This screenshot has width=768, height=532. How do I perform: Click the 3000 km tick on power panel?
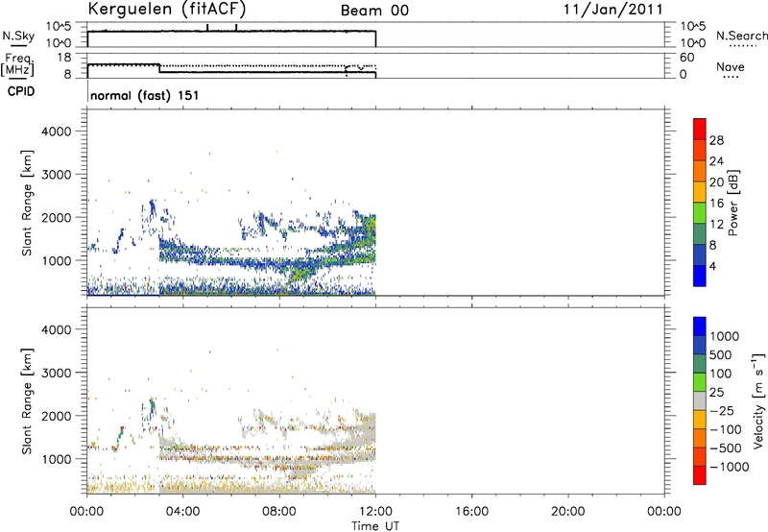pos(57,175)
